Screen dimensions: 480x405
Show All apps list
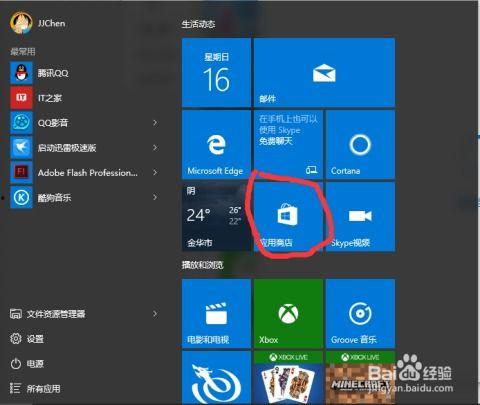pos(35,388)
